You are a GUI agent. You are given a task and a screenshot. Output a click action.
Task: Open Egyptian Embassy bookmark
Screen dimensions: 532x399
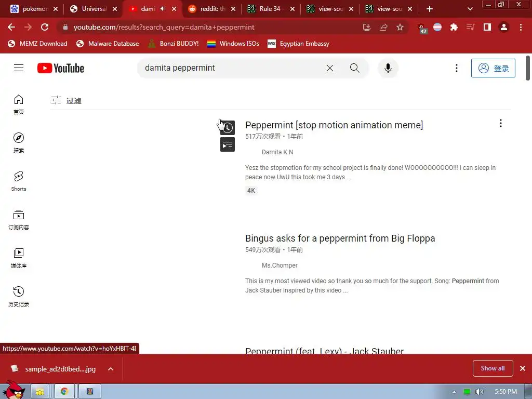tap(299, 44)
